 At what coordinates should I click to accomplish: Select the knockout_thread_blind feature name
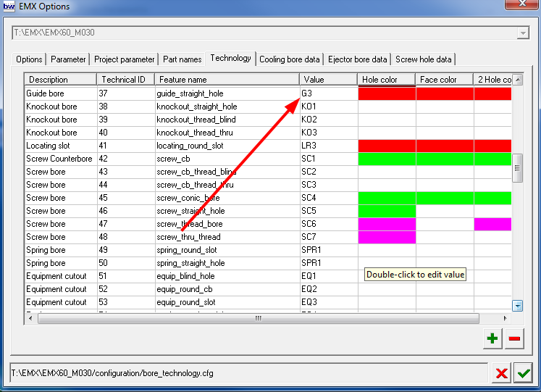[196, 120]
